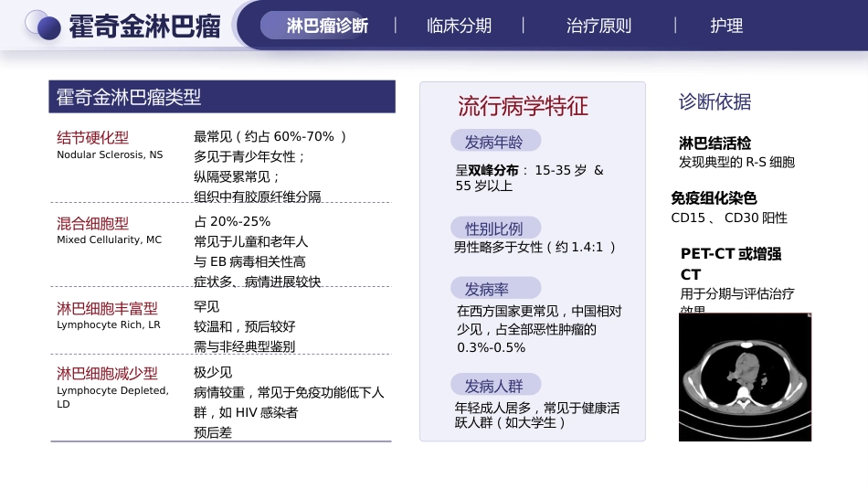868x489 pixels.
Task: Click the line 症状多、病情进展较快
Action: coord(258,282)
